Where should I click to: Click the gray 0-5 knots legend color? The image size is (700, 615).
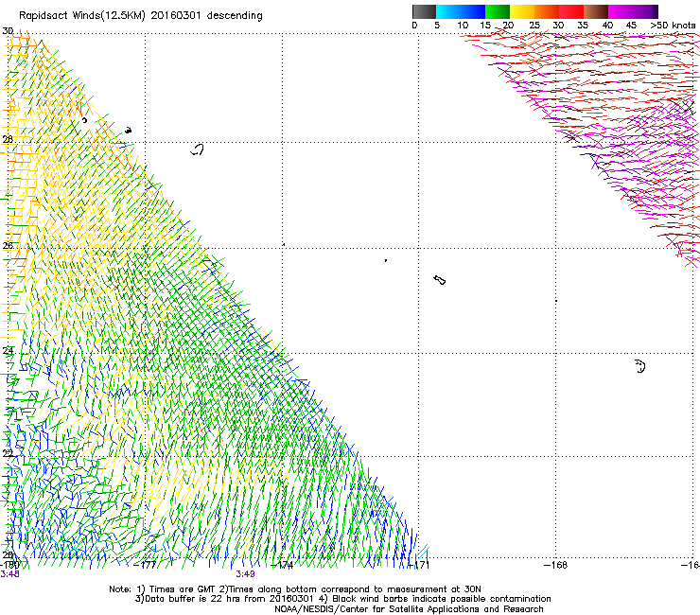[x=424, y=11]
